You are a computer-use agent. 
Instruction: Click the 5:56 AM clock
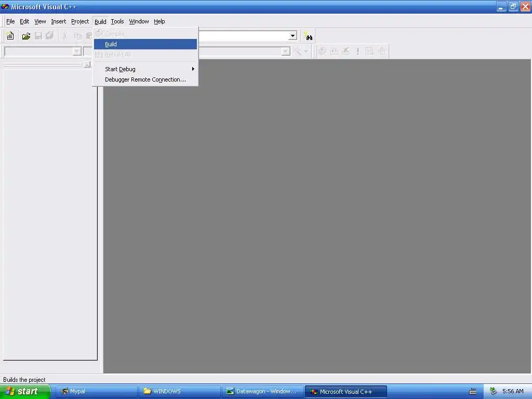tap(513, 391)
